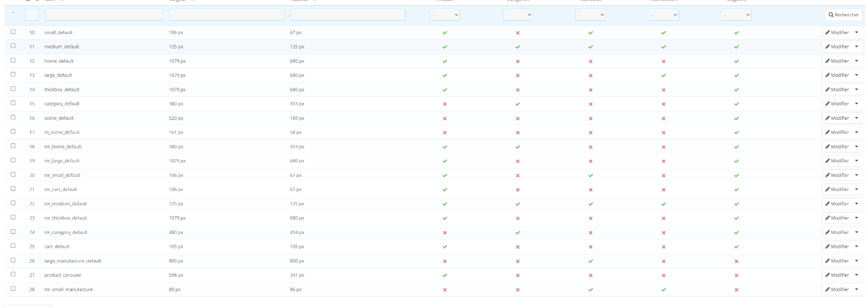Image resolution: width=868 pixels, height=308 pixels.
Task: Tick the checkbox for home_default row
Action: click(13, 60)
